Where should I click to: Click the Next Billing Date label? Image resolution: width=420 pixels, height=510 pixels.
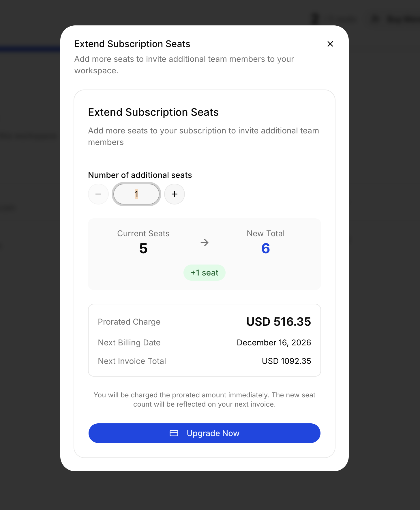[x=129, y=343]
